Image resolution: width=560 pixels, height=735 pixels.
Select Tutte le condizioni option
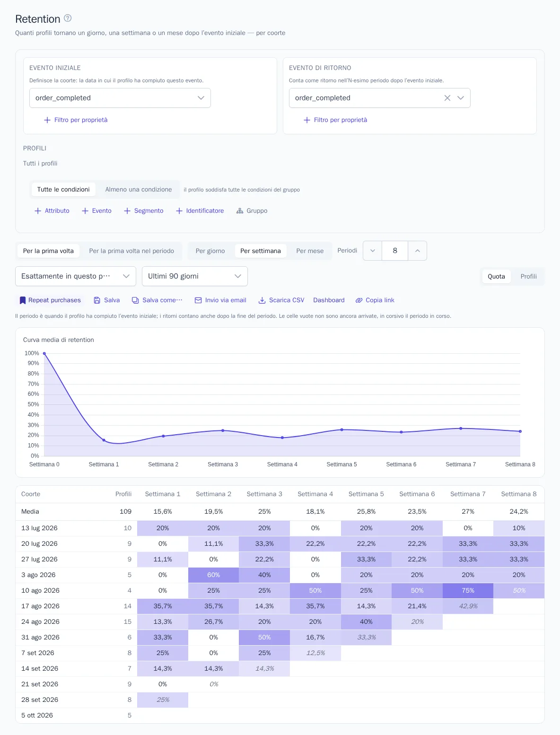click(x=63, y=190)
